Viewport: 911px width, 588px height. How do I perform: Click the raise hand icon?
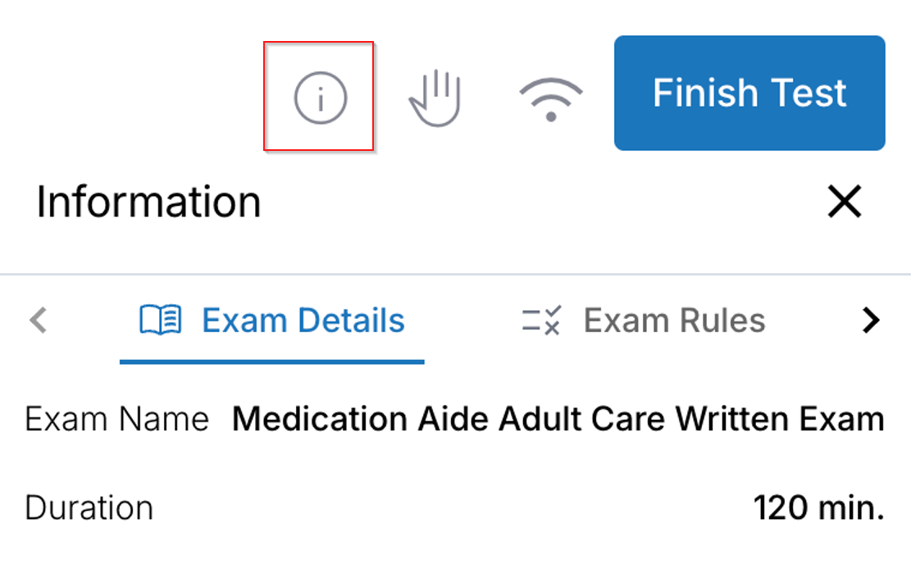point(435,98)
